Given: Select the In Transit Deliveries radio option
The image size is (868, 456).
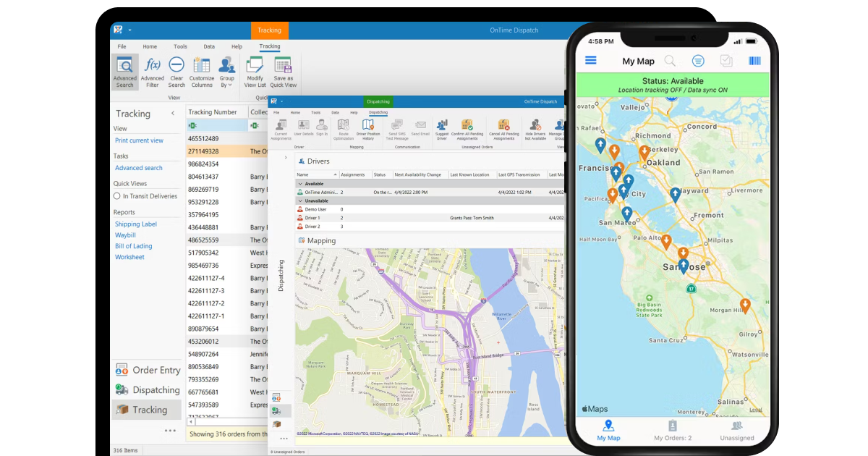Looking at the screenshot, I should click(117, 196).
